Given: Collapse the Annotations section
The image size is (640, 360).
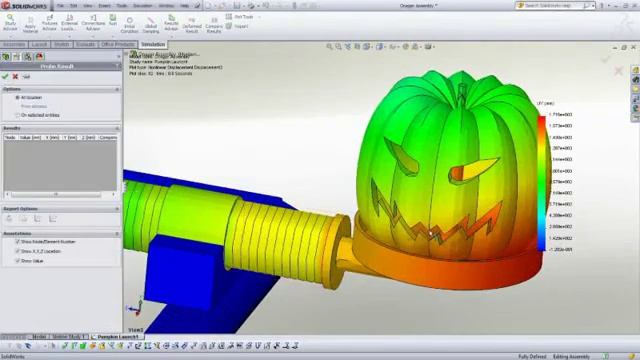Looking at the screenshot, I should (x=117, y=234).
